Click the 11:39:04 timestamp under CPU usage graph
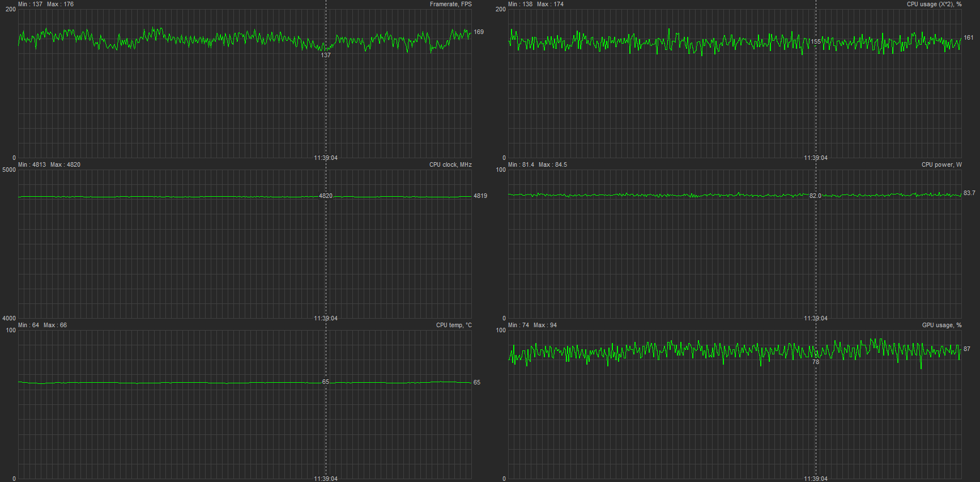Image resolution: width=980 pixels, height=482 pixels. tap(816, 158)
